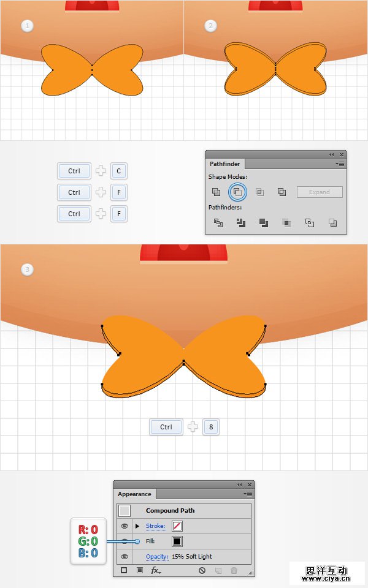Select the Pathfinder panel tab
Image resolution: width=368 pixels, height=588 pixels.
pyautogui.click(x=224, y=164)
